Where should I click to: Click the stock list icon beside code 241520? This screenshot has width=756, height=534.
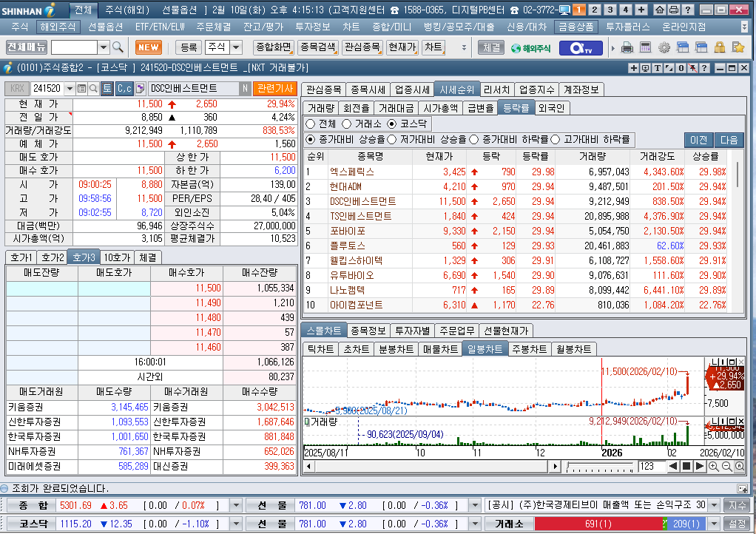[82, 88]
